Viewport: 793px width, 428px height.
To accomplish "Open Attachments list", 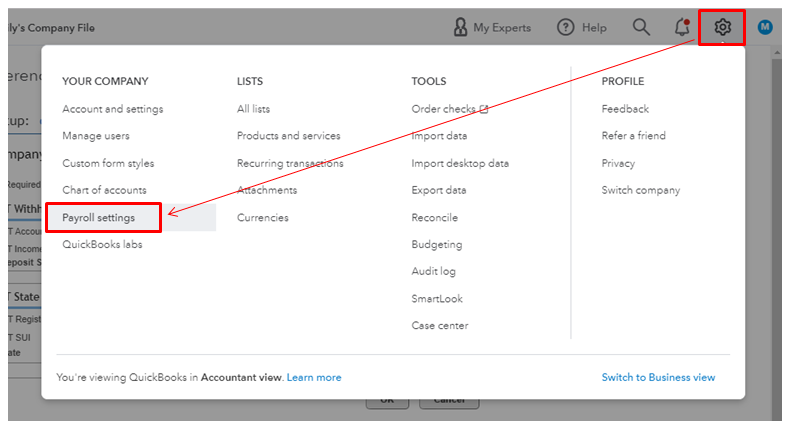I will click(267, 190).
